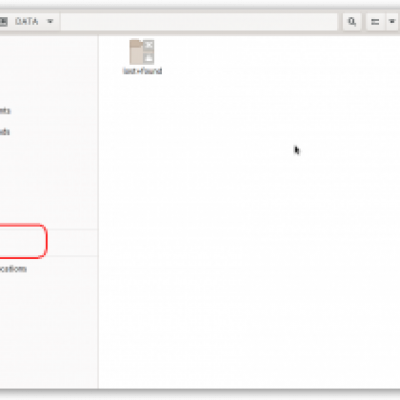Click the blank sidebar space above Documents
Image resolution: width=400 pixels, height=400 pixels.
coord(49,68)
